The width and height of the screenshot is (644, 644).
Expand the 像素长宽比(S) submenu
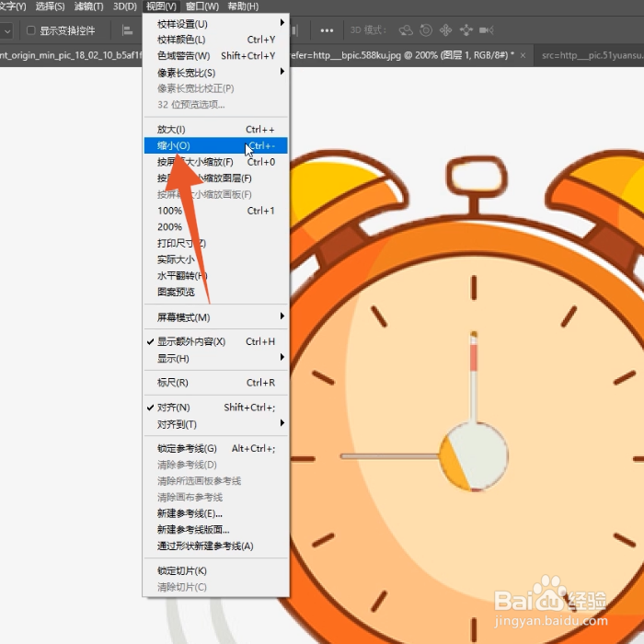[215, 73]
